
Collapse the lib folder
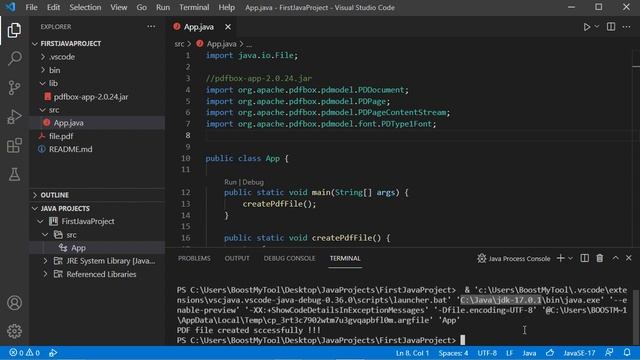click(49, 83)
